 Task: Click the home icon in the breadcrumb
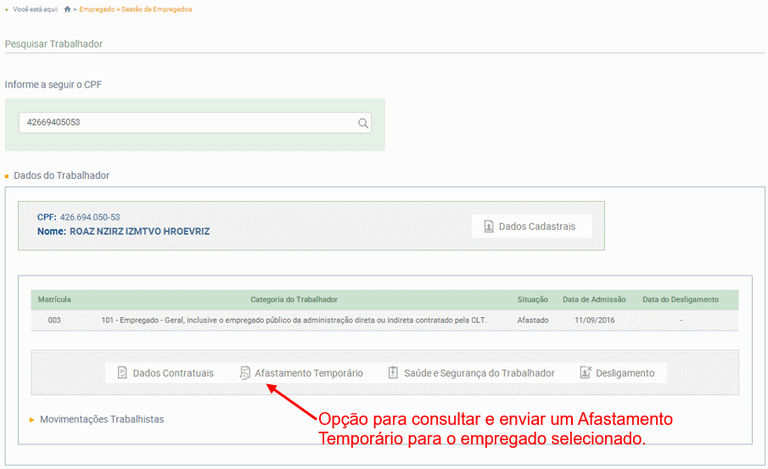pos(68,9)
